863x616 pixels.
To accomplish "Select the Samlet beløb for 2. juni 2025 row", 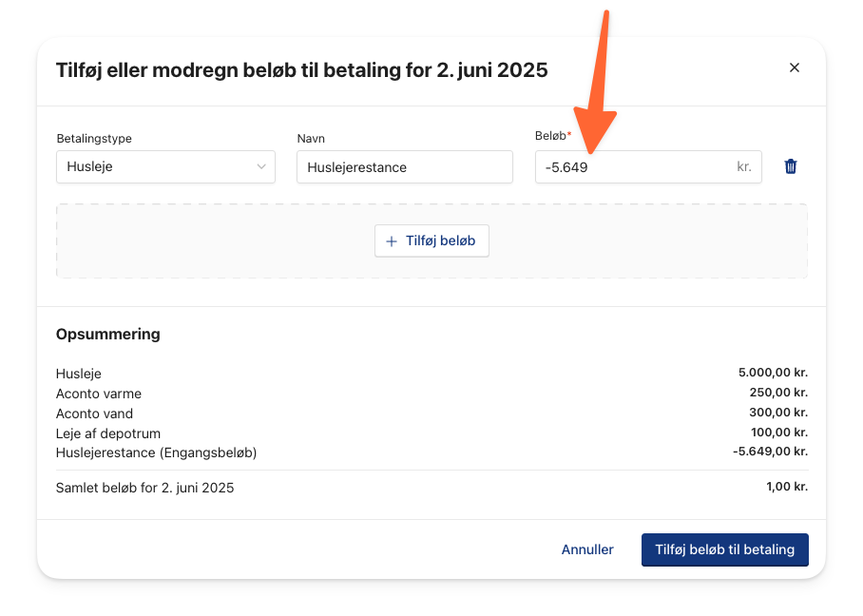I will tap(431, 487).
